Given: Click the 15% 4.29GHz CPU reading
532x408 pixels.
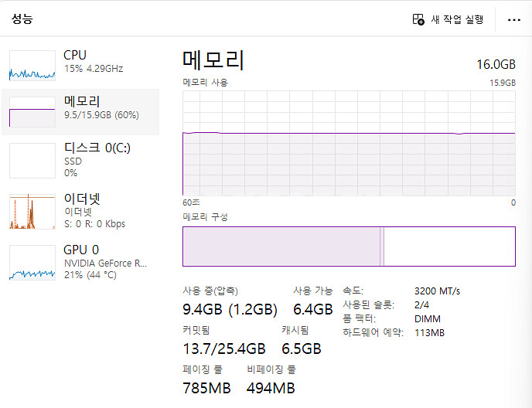Looking at the screenshot, I should point(94,69).
